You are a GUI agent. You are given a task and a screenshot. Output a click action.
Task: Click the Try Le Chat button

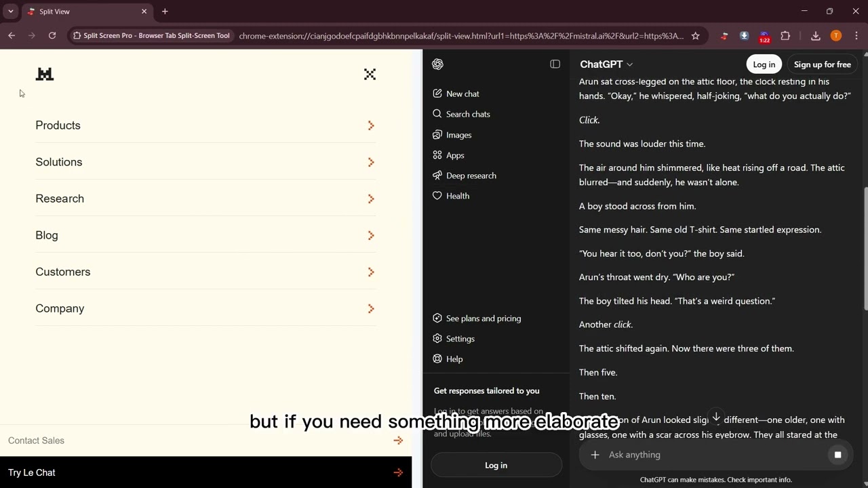(205, 472)
